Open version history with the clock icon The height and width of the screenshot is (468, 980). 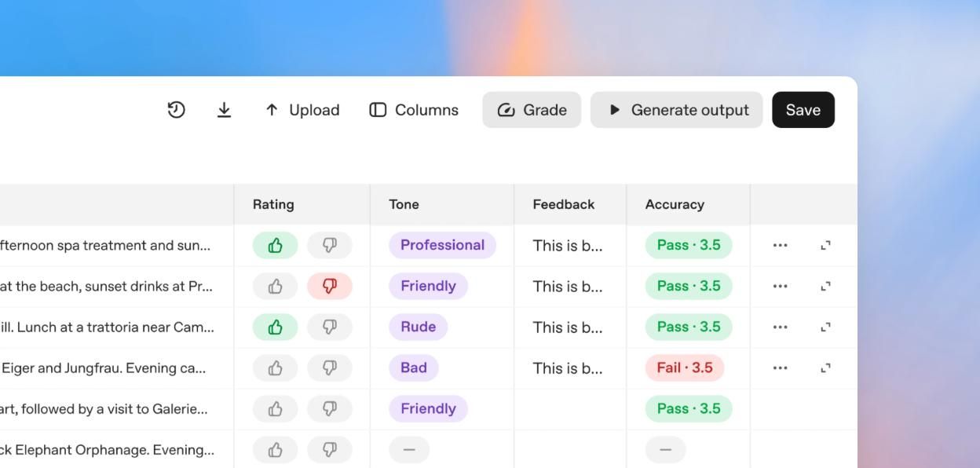pos(175,110)
